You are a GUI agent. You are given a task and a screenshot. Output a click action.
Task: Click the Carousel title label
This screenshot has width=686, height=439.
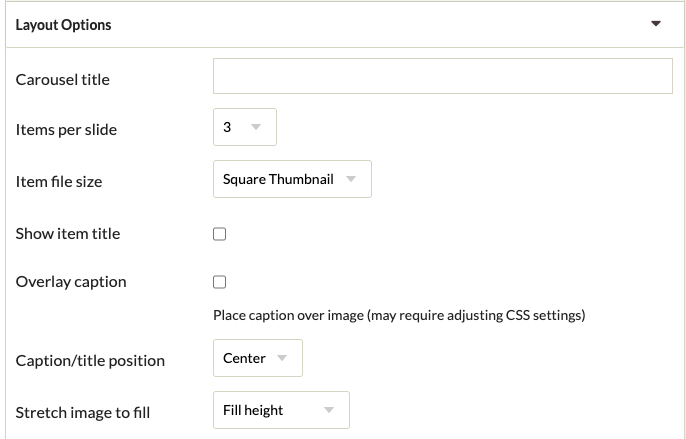click(63, 79)
